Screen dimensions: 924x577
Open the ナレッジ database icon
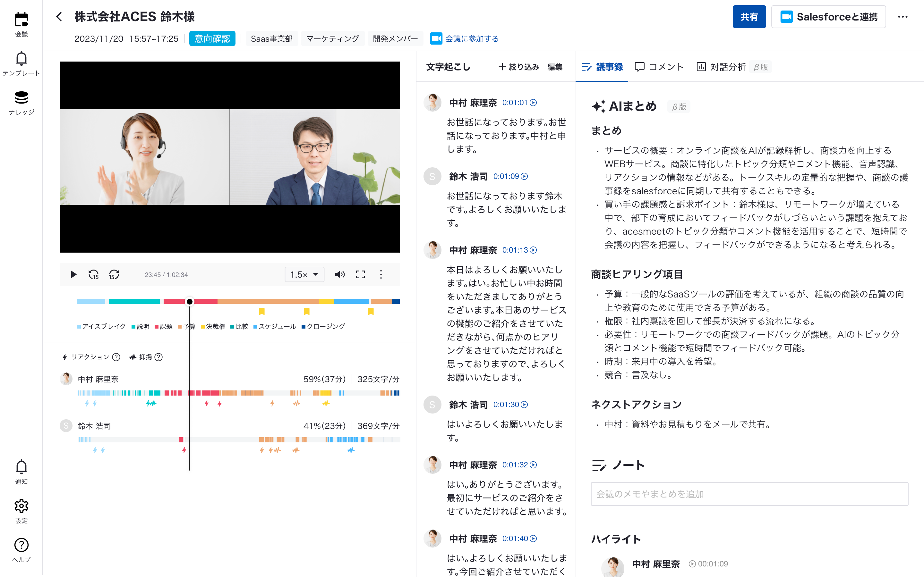click(21, 98)
